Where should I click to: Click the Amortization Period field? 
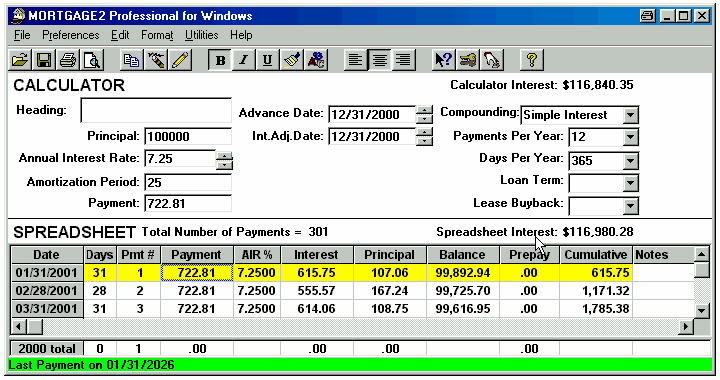(x=188, y=182)
